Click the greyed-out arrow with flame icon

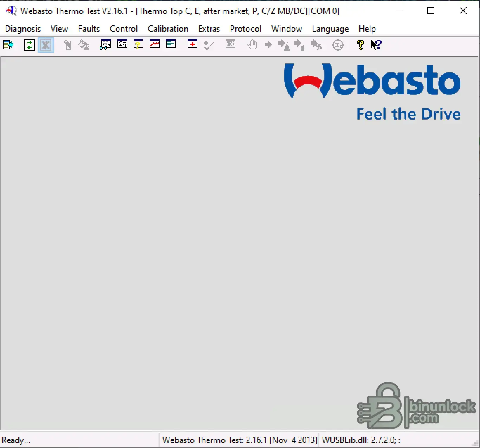pyautogui.click(x=284, y=45)
